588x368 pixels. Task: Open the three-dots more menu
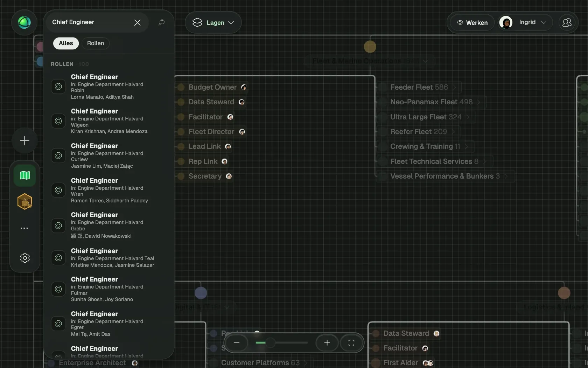(x=24, y=228)
